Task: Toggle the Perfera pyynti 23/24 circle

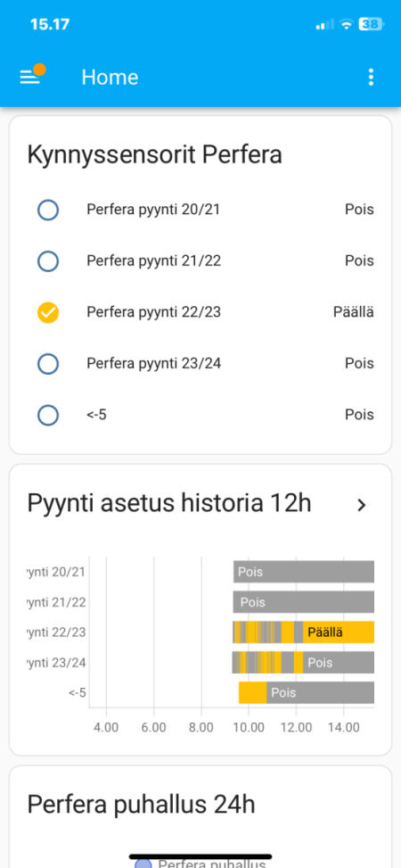Action: pyautogui.click(x=48, y=364)
